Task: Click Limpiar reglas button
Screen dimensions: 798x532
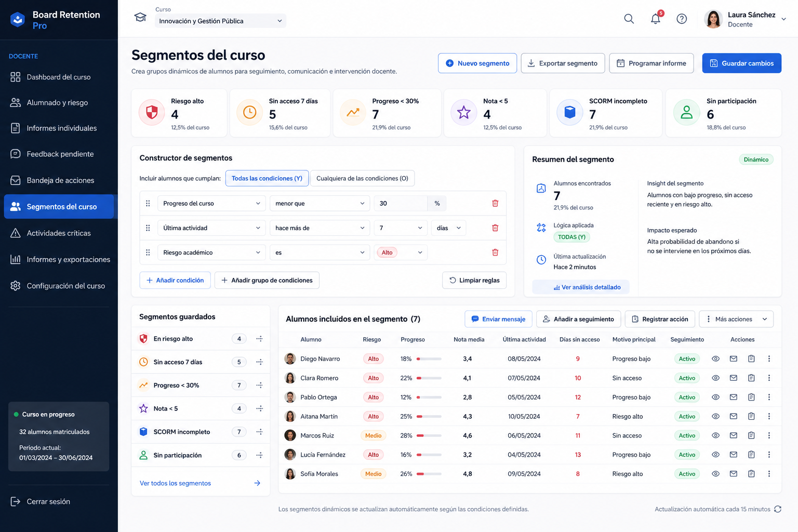Action: (x=474, y=280)
